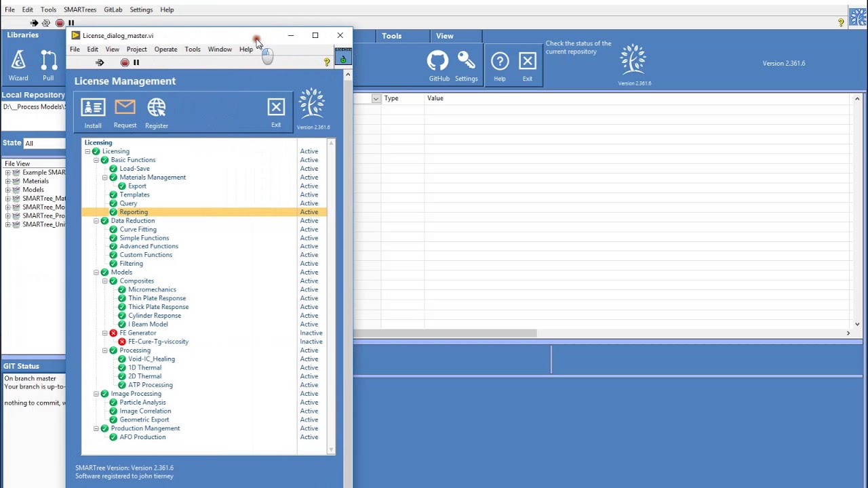Click run continuously icon in main window
868x488 pixels.
46,23
